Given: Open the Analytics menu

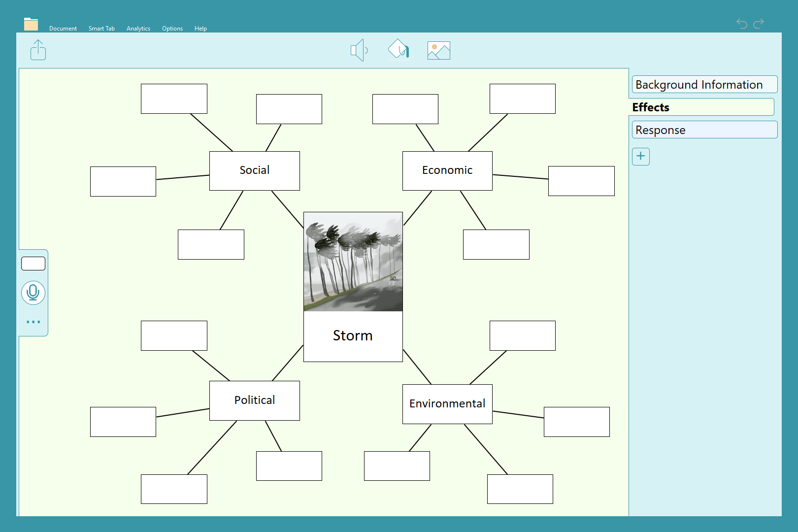Looking at the screenshot, I should coord(138,29).
